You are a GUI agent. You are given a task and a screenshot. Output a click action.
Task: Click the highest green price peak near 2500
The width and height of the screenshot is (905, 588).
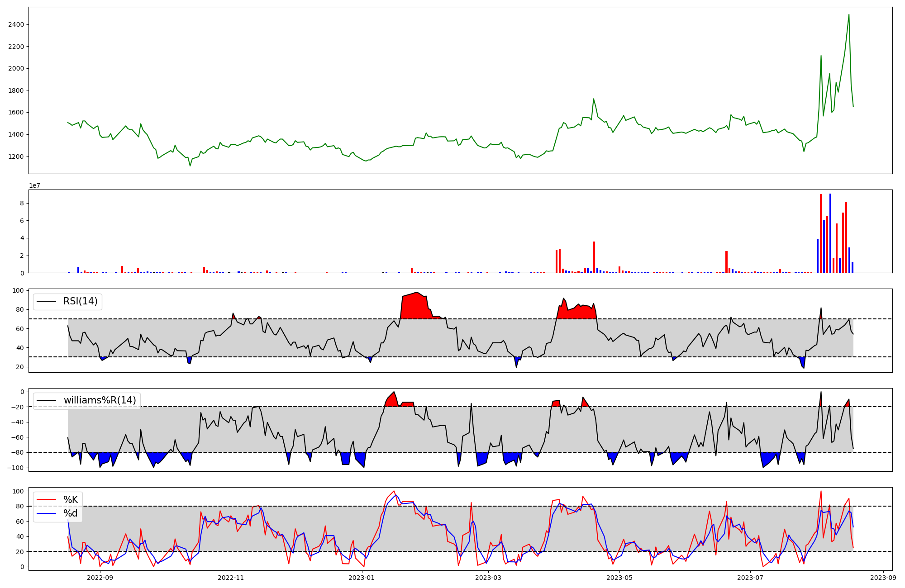(848, 15)
